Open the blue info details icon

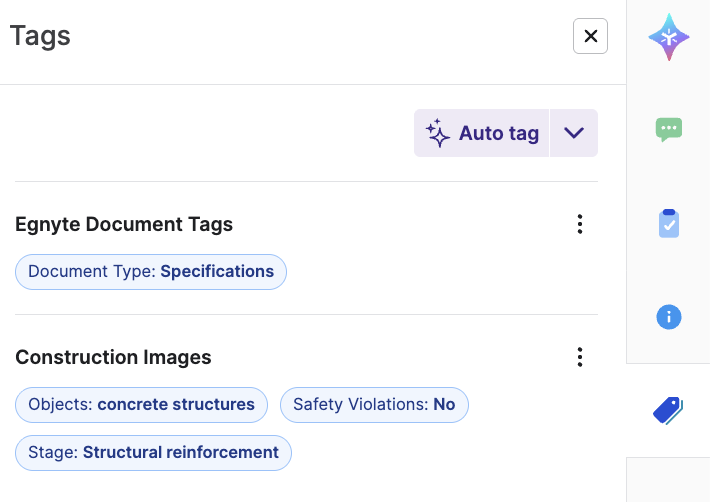tap(669, 317)
